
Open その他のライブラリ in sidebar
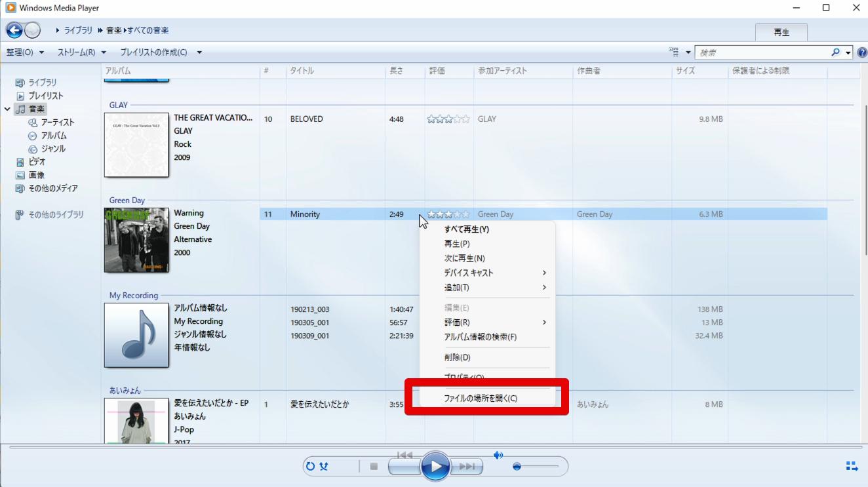point(56,215)
